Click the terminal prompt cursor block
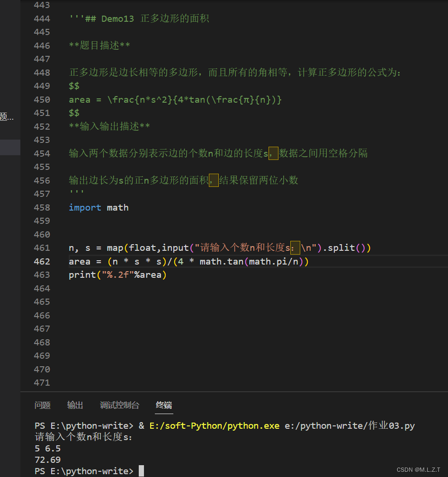Screen dimensions: 448x477 pos(141,471)
